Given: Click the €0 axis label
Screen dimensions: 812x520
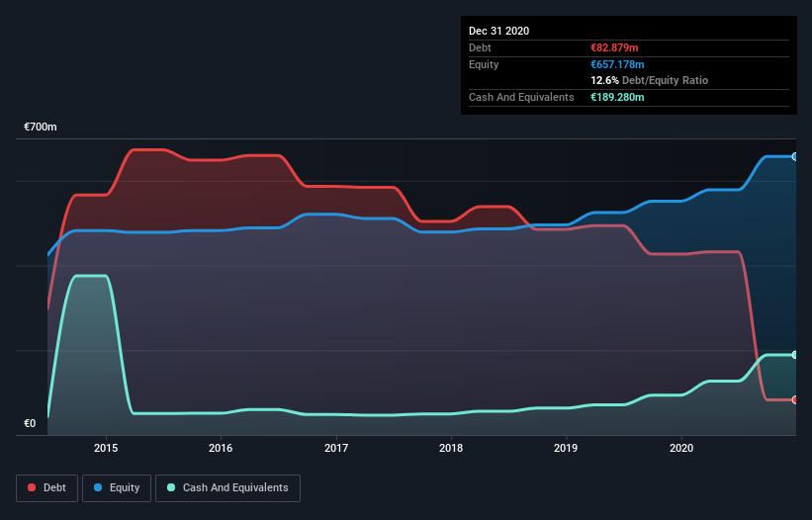Looking at the screenshot, I should point(30,423).
